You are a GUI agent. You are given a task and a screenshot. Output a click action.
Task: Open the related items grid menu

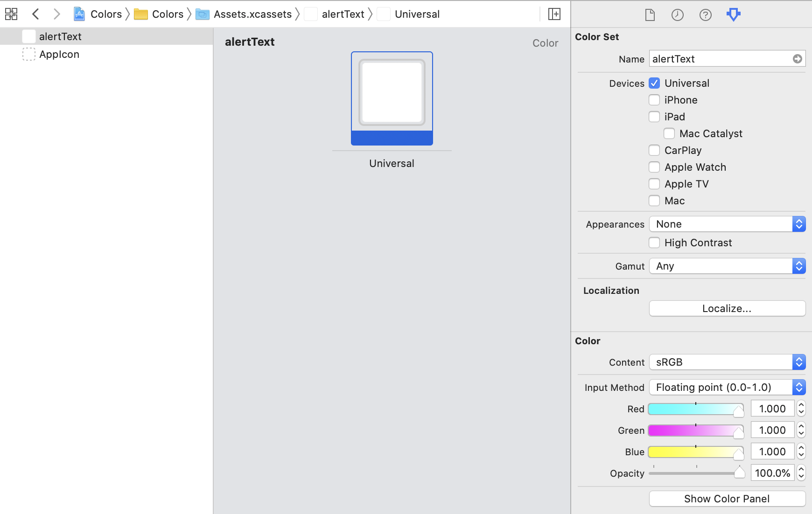click(11, 14)
